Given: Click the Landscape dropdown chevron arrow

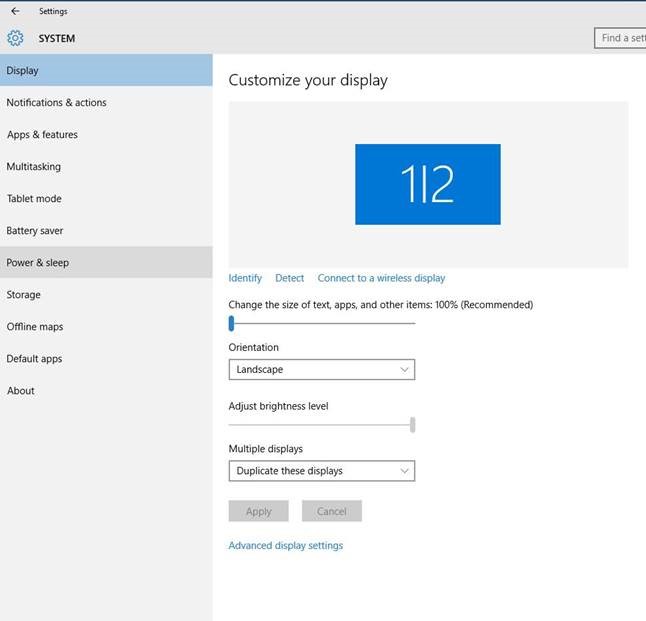Looking at the screenshot, I should (404, 370).
